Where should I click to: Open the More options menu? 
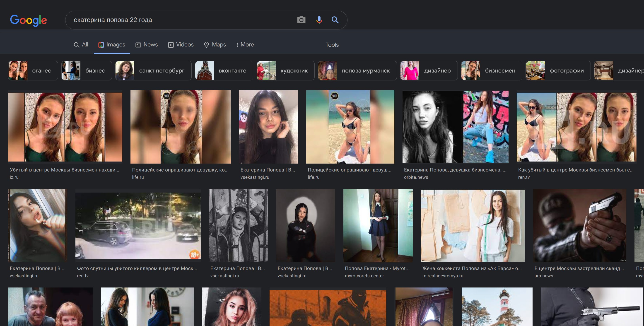(245, 45)
